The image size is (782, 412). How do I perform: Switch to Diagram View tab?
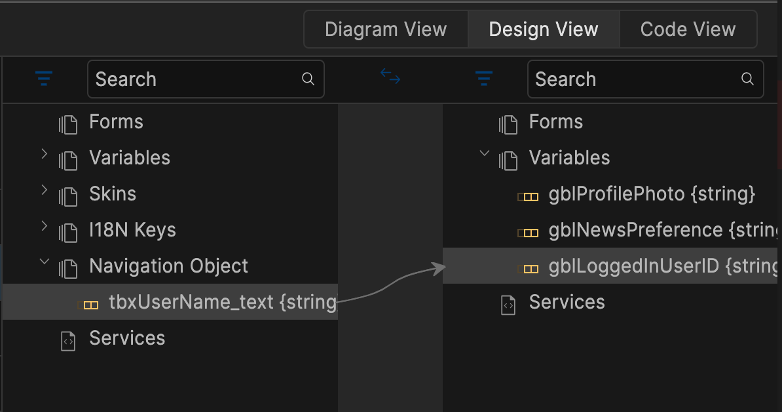coord(386,30)
